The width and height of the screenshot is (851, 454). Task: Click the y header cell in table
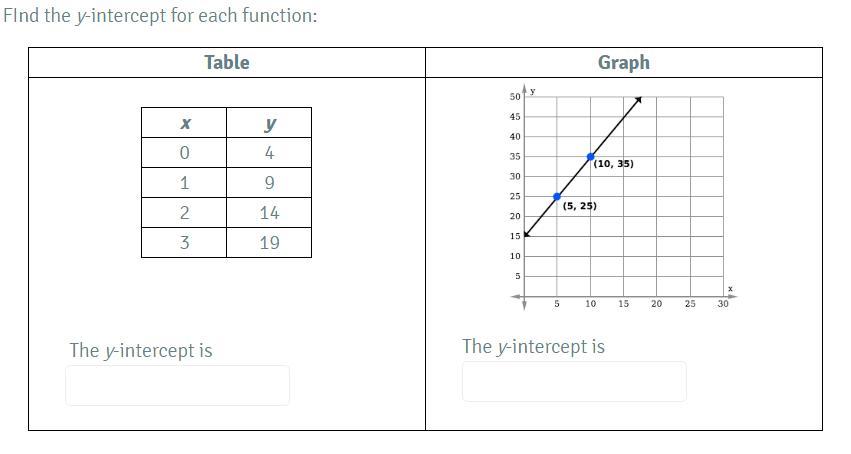[269, 123]
